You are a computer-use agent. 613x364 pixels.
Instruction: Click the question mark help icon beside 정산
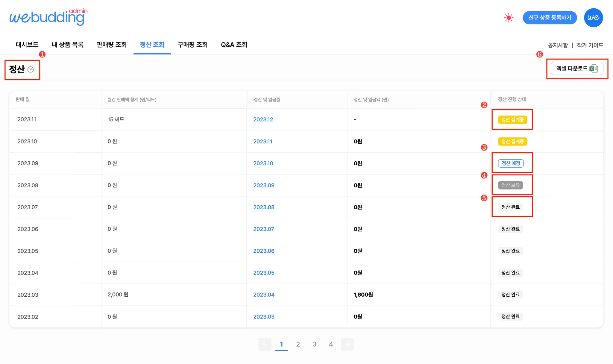coord(31,69)
